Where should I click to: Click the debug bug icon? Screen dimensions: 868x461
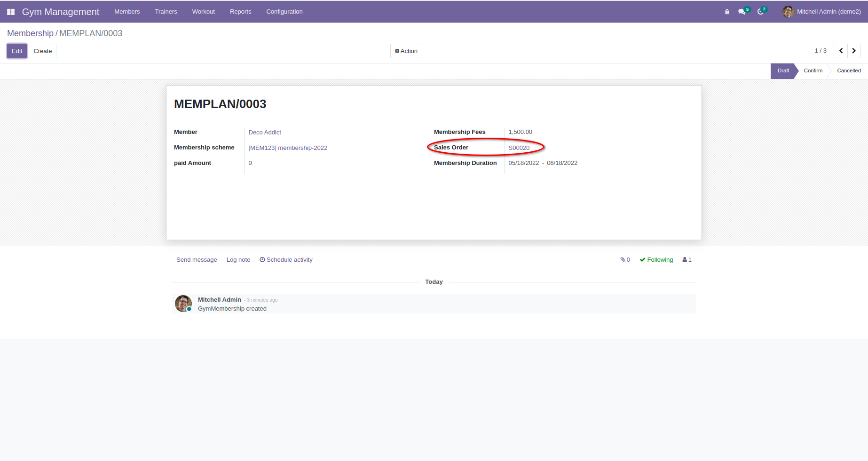(727, 12)
